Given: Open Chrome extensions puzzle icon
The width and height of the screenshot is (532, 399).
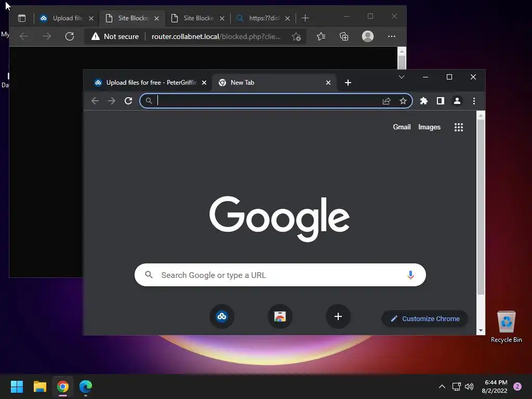Looking at the screenshot, I should (x=424, y=101).
